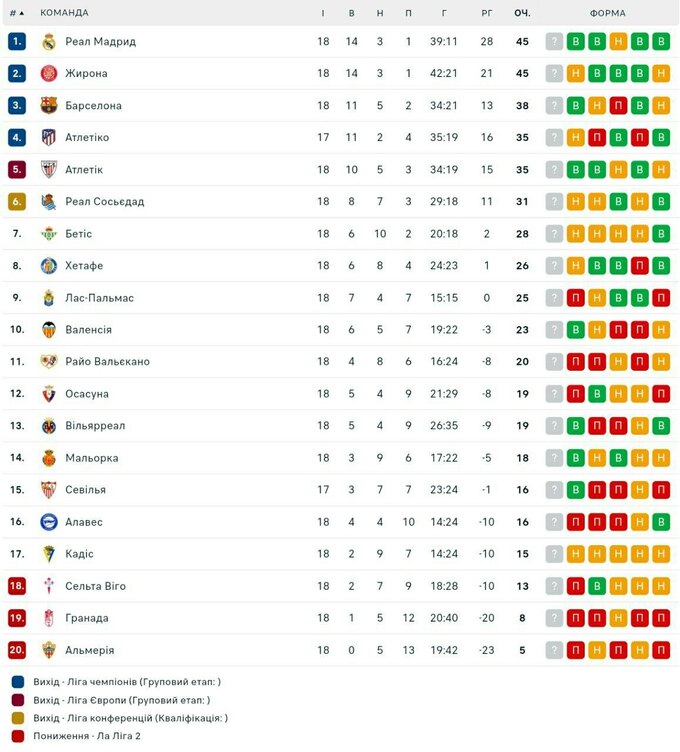Click the КОМАНДА column header
This screenshot has width=680, height=752.
tap(64, 13)
